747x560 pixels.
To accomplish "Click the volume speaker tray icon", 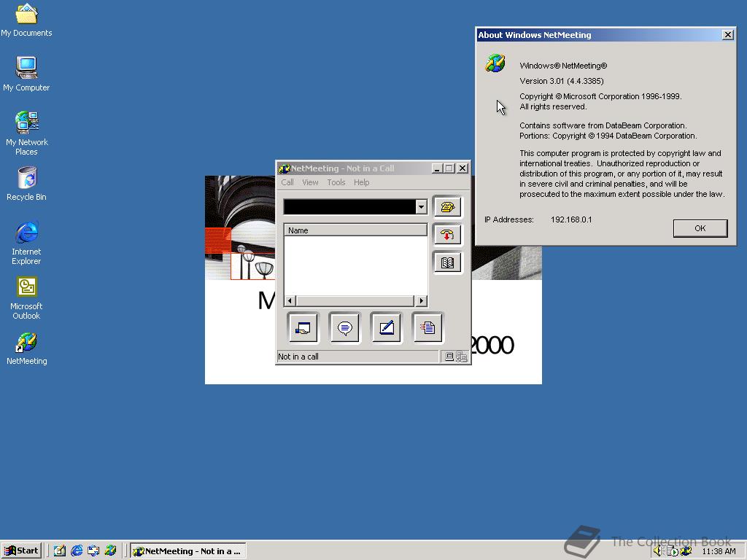I will click(x=658, y=551).
